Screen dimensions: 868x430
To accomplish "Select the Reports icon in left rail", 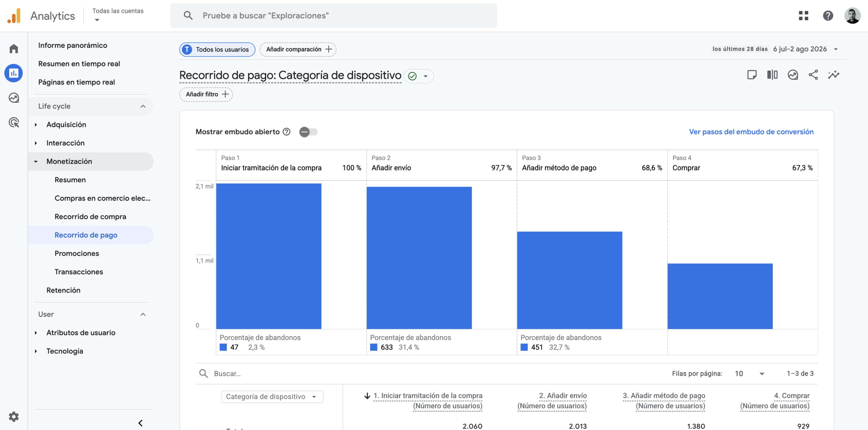I will pos(14,73).
